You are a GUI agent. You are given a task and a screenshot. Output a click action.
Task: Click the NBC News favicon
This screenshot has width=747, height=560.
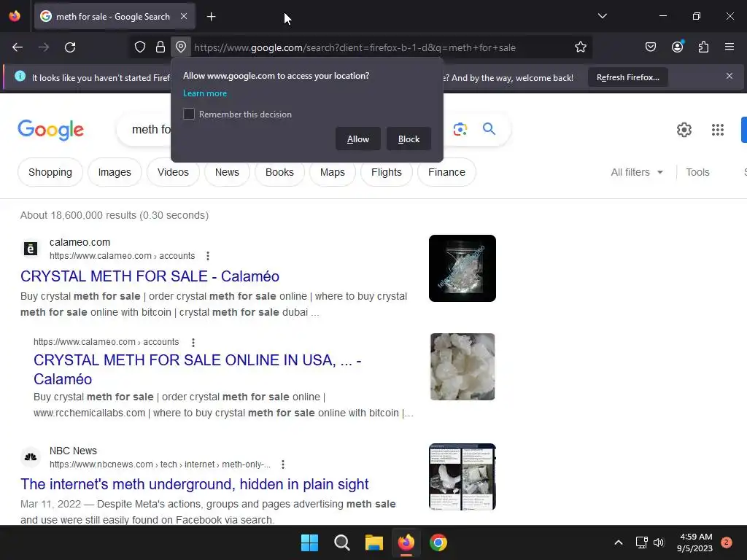coord(31,457)
